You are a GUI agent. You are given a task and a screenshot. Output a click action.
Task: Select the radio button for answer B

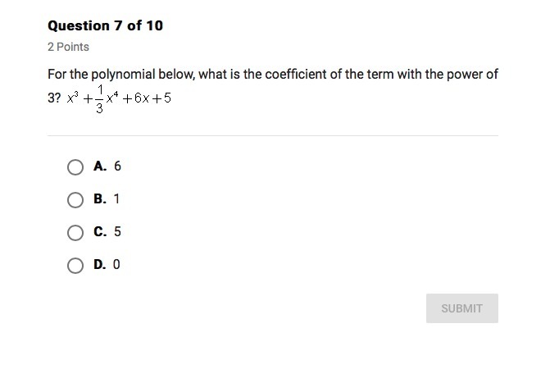point(75,199)
